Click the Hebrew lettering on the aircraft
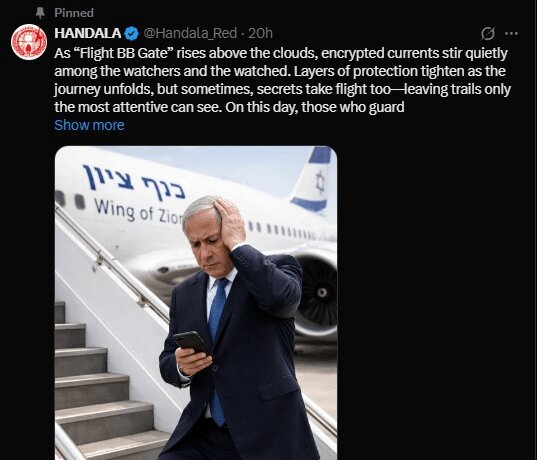 click(x=134, y=183)
